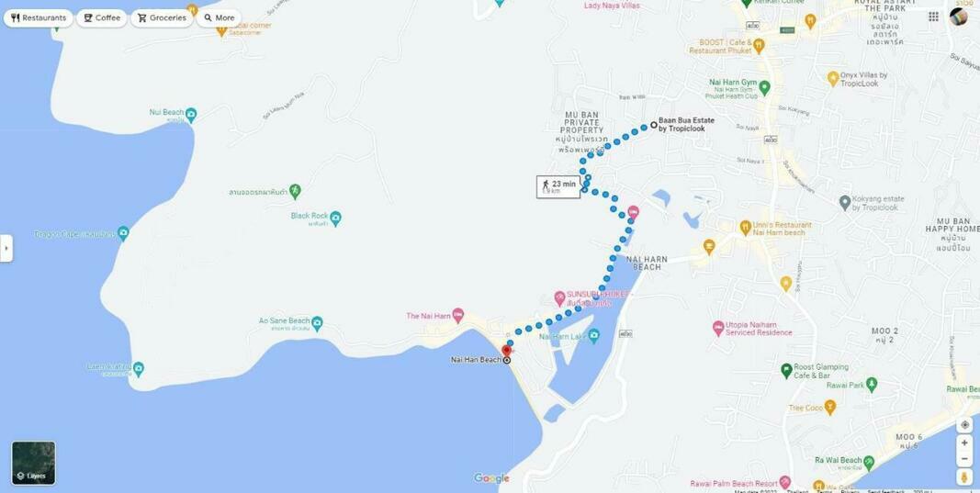Open Street View pegman control
Viewport: 980px width, 493px height.
coord(965,477)
